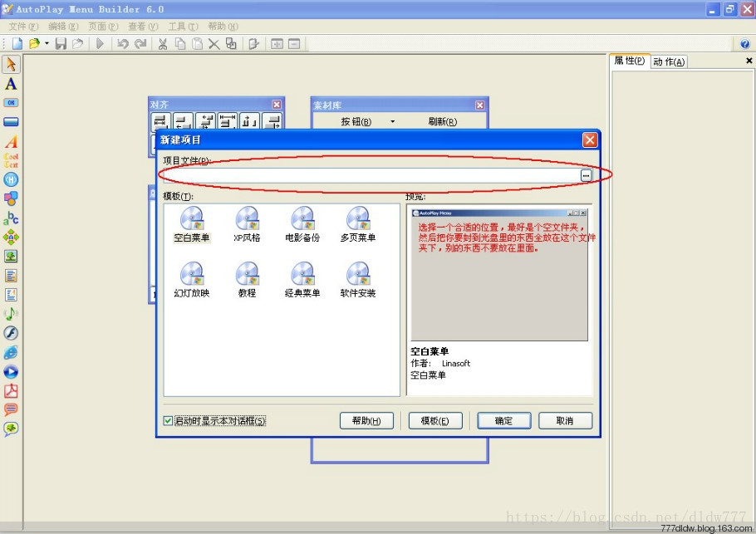756x534 pixels.
Task: Select the 空白菜单 template
Action: (191, 224)
